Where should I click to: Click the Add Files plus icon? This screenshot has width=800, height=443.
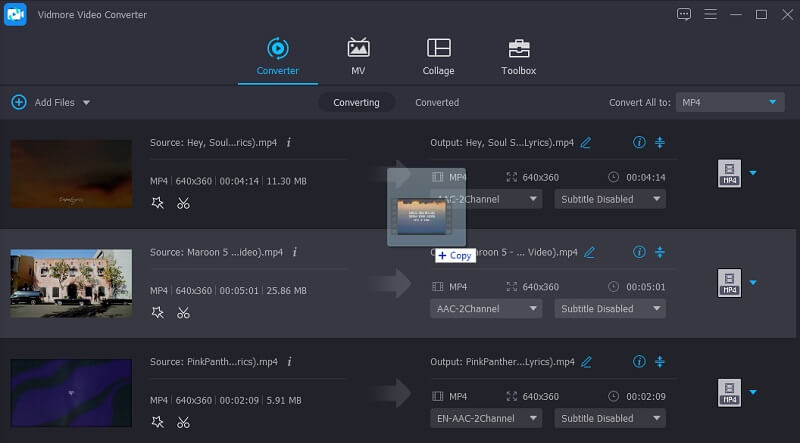point(18,102)
